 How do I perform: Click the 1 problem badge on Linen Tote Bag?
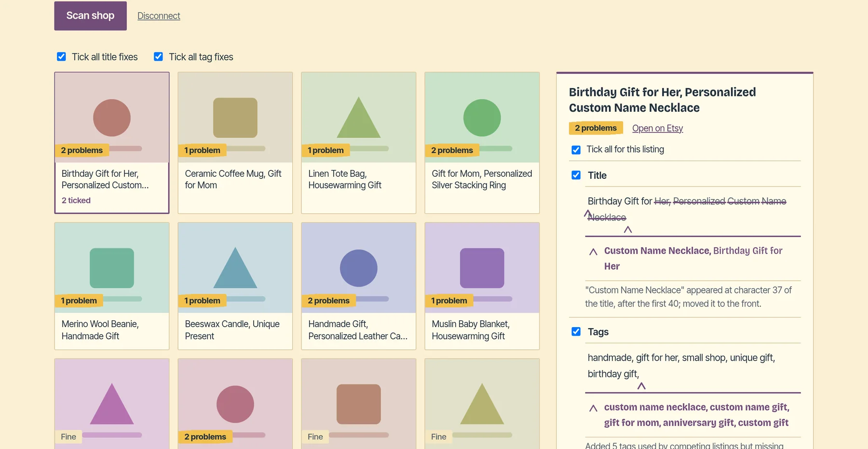(325, 150)
